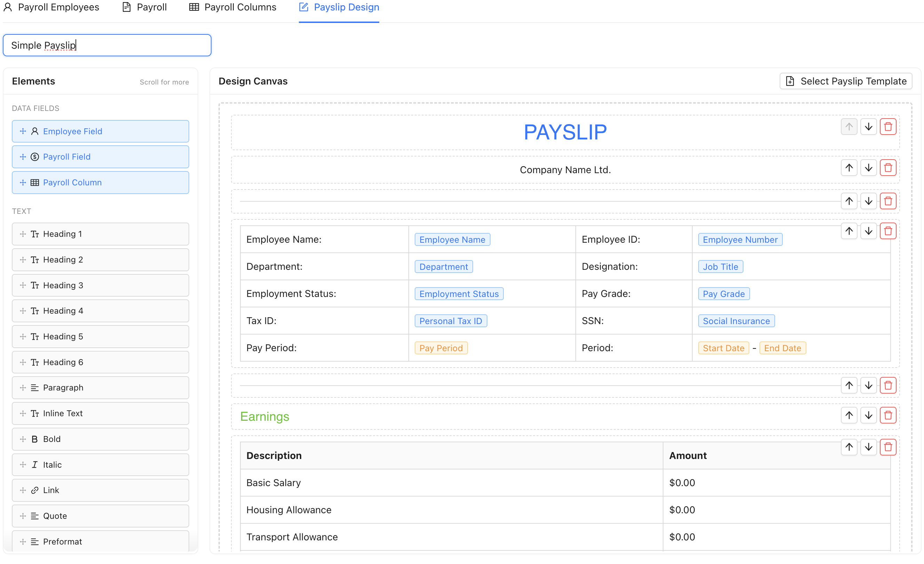Click the Employee Name data chip
The width and height of the screenshot is (924, 564).
pos(452,239)
